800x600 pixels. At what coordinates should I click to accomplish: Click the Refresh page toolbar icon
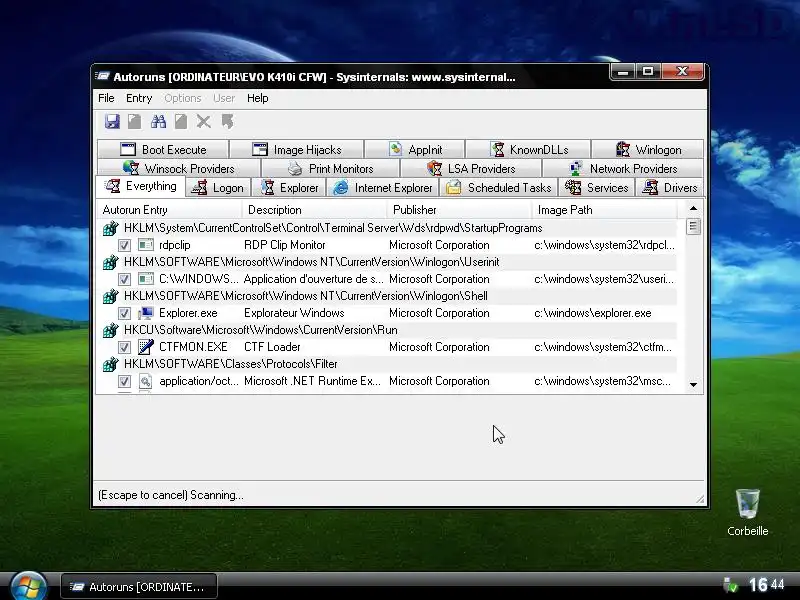point(134,121)
